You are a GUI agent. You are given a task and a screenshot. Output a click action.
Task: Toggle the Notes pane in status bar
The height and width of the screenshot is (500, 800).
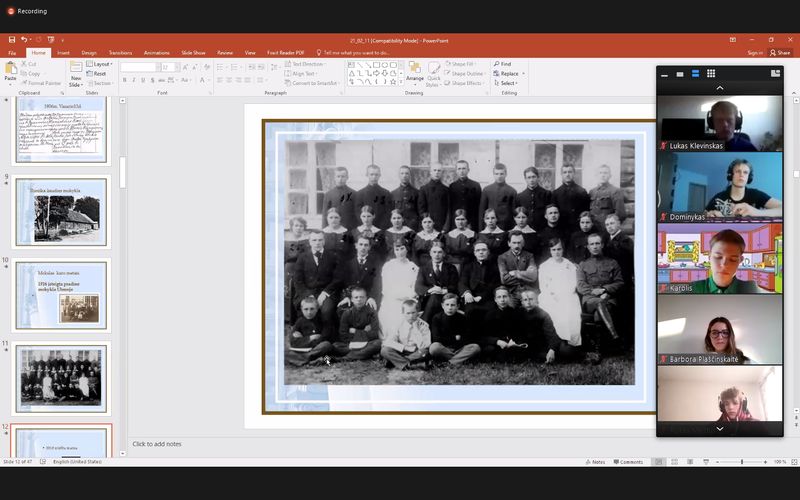tap(597, 462)
